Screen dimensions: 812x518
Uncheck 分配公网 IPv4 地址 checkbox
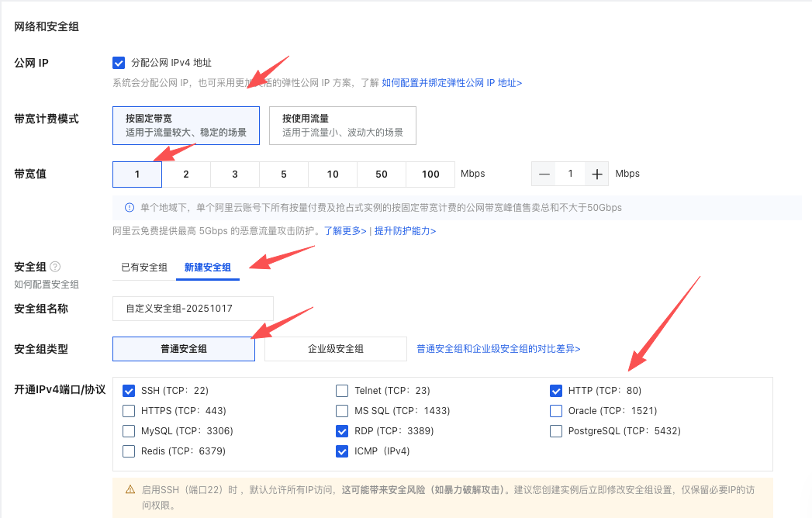click(x=119, y=63)
